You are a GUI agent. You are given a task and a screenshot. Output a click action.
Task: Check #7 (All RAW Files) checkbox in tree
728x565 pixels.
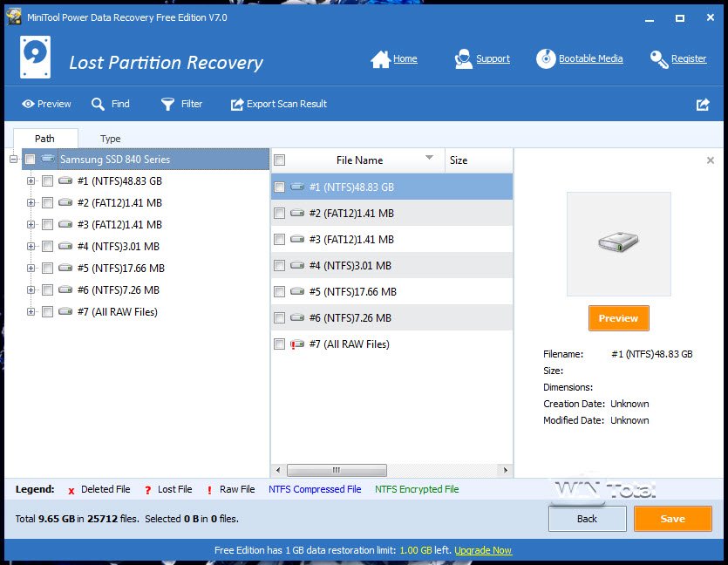[47, 312]
